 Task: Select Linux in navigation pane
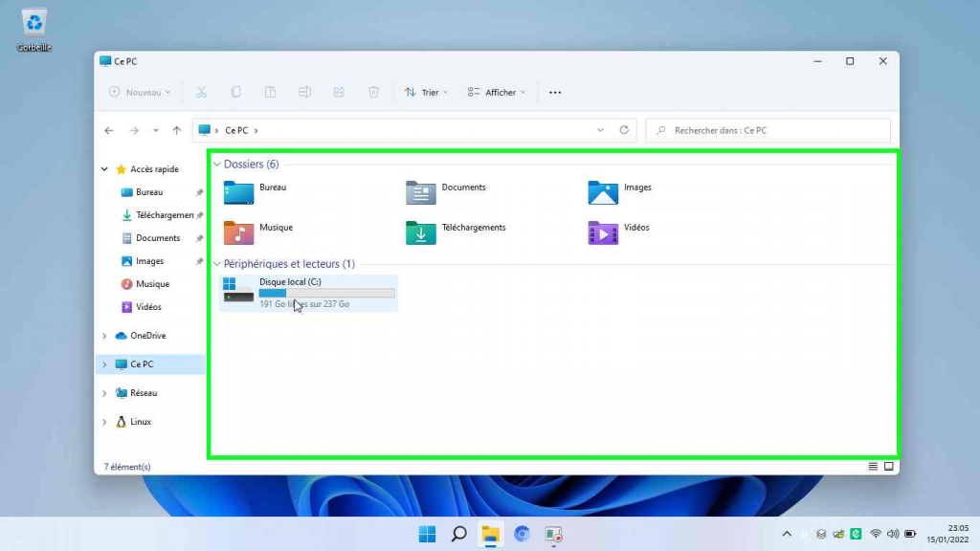pyautogui.click(x=141, y=422)
